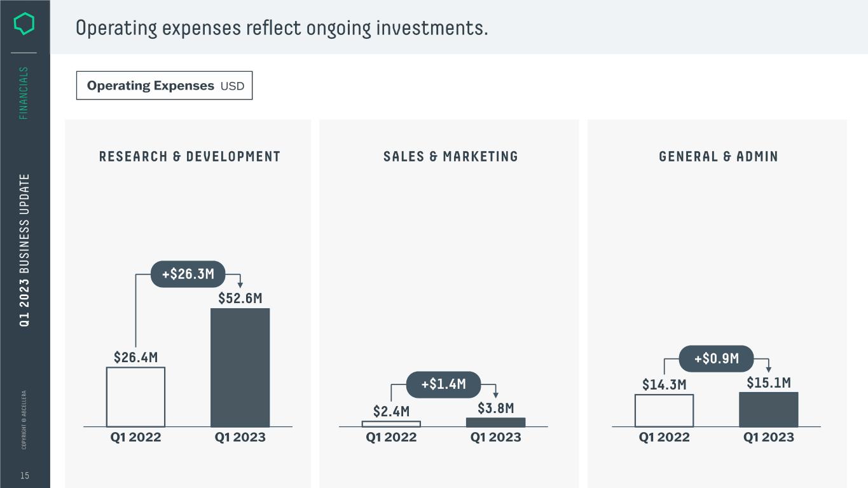Click the Q1 2022 Sales & Marketing bar
The height and width of the screenshot is (488, 868).
[x=391, y=424]
